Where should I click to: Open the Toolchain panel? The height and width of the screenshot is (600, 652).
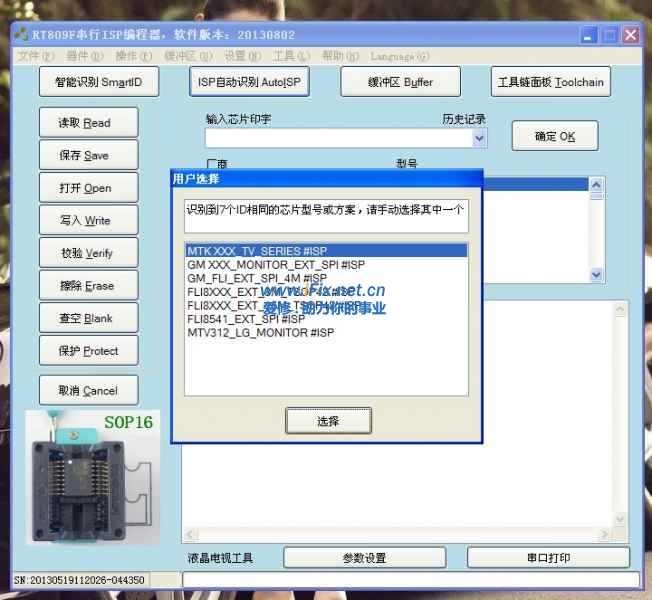551,82
